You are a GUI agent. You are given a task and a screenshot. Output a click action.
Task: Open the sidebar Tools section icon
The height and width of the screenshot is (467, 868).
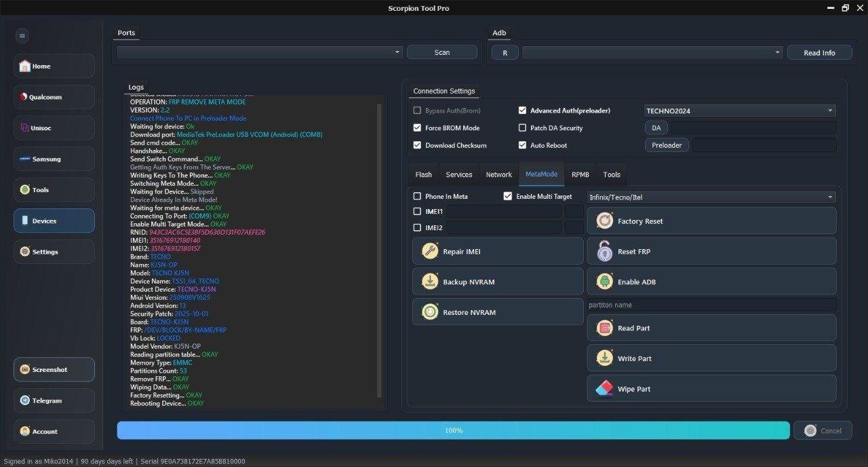pos(25,189)
